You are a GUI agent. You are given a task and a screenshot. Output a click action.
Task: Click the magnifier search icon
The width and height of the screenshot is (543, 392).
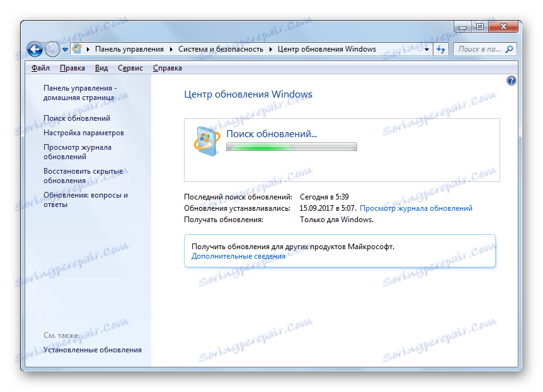click(510, 49)
